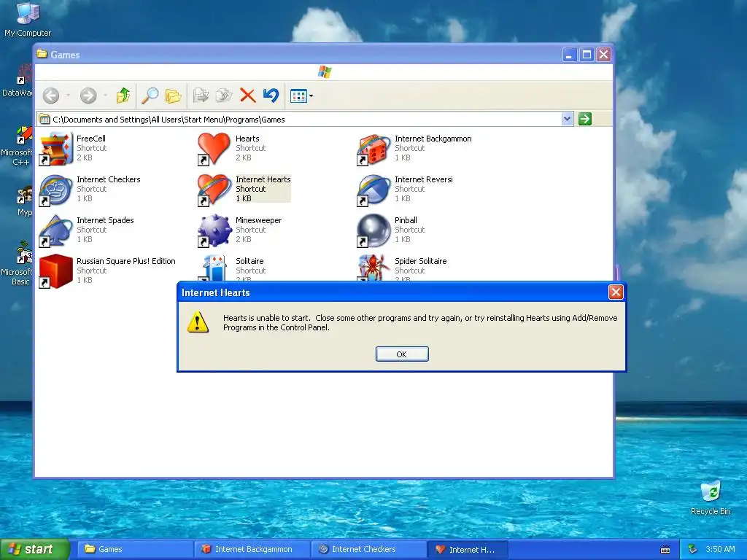Screen dimensions: 747x560
Task: Click the Internet Checkers file name
Action: point(109,179)
